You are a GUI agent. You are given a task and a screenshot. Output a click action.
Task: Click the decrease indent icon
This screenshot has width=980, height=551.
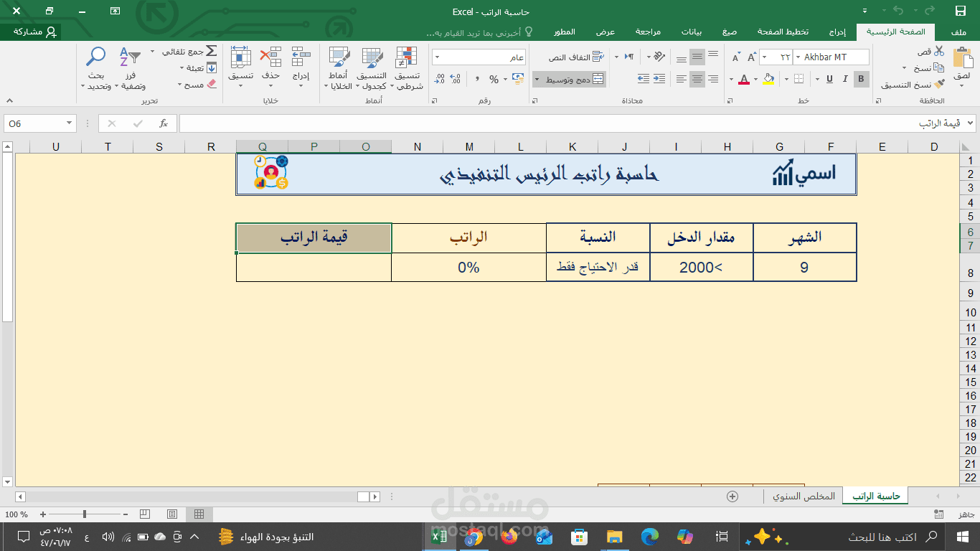coord(659,79)
